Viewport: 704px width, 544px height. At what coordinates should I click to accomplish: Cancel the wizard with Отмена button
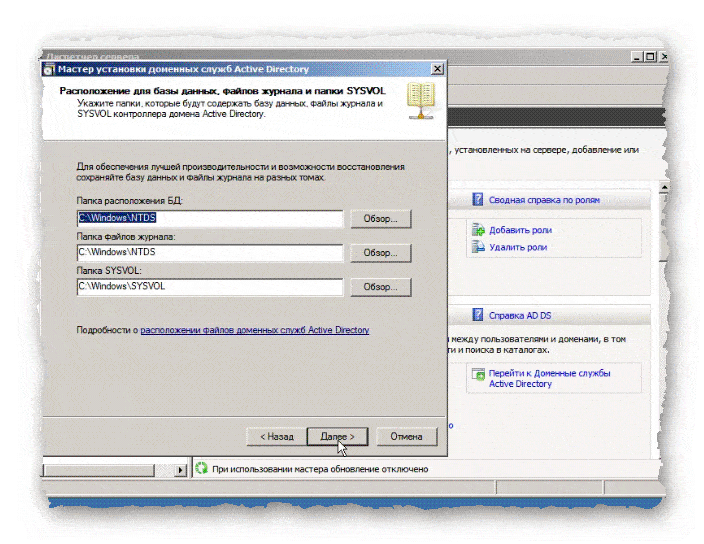point(406,436)
